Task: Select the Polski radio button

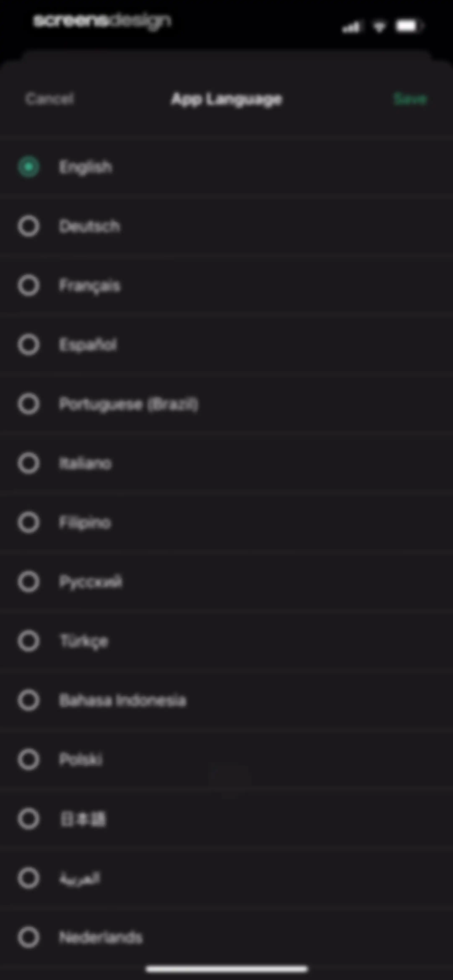Action: (29, 759)
